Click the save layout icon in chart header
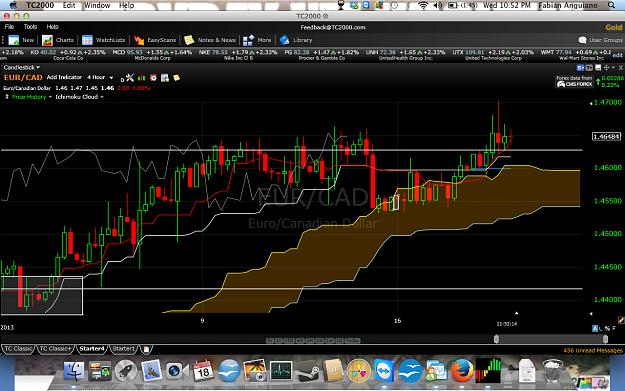This screenshot has width=625, height=391. (598, 68)
